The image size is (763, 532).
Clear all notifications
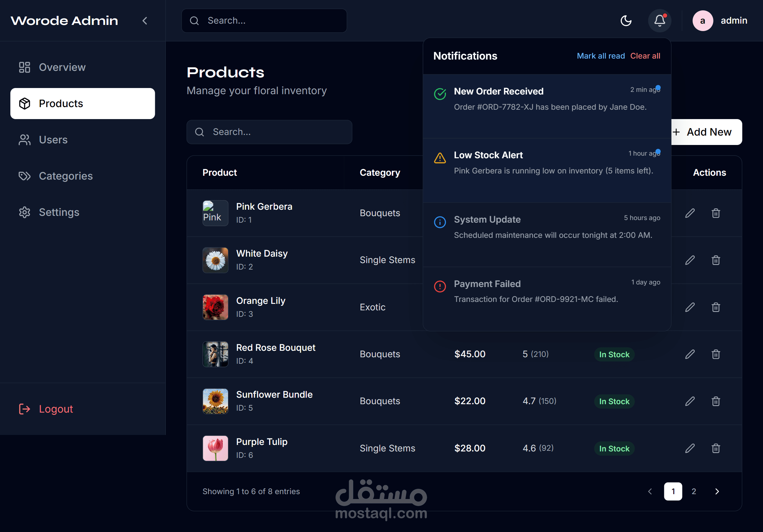click(x=645, y=56)
